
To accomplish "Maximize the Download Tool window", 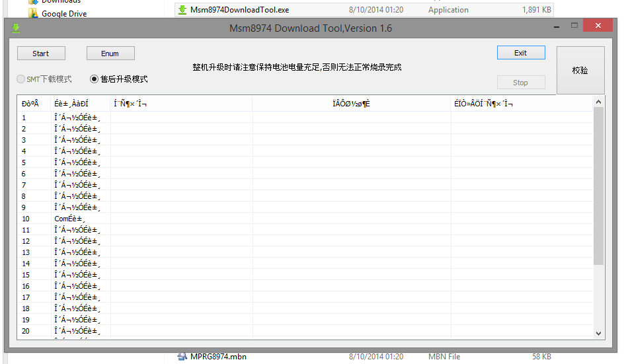I will (x=574, y=26).
